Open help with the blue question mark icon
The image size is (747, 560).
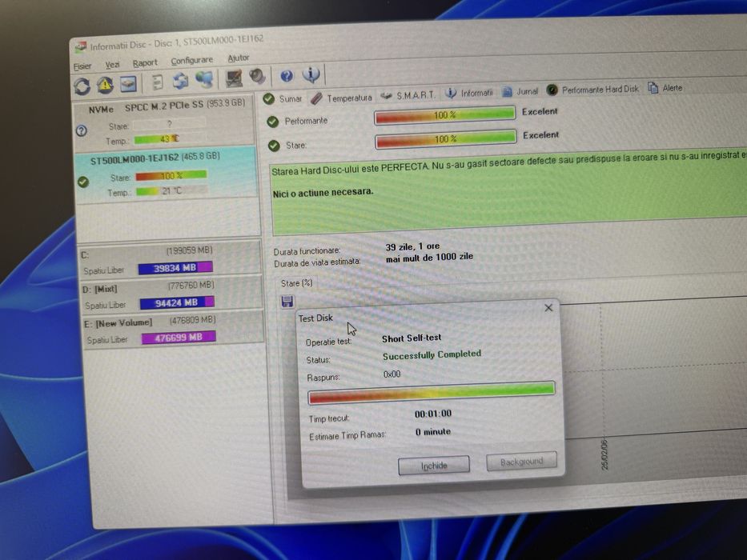pos(287,76)
